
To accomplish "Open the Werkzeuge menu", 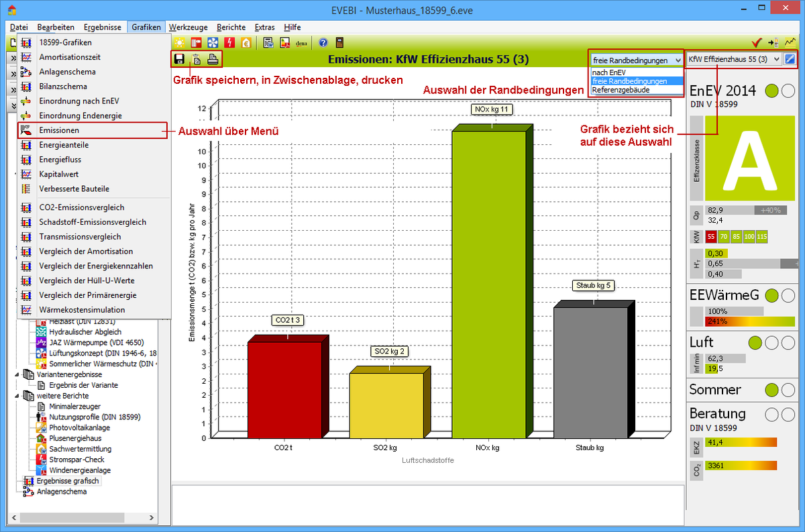I will [x=188, y=27].
